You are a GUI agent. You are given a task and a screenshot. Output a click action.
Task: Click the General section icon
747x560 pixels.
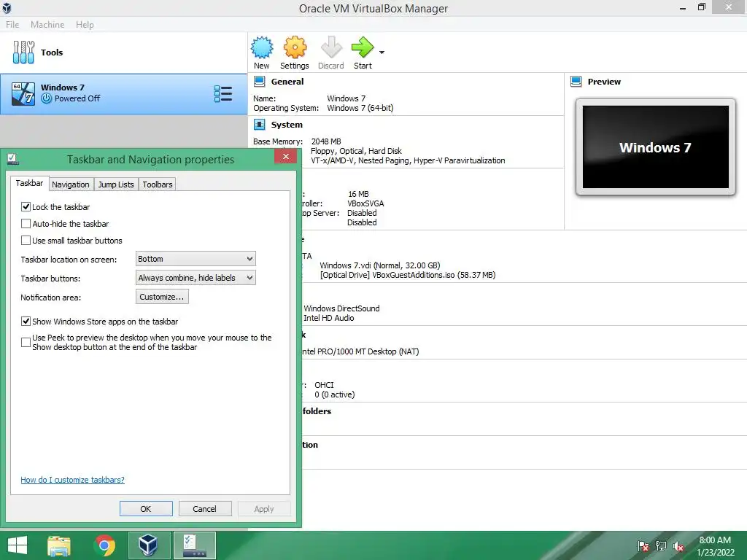click(259, 82)
